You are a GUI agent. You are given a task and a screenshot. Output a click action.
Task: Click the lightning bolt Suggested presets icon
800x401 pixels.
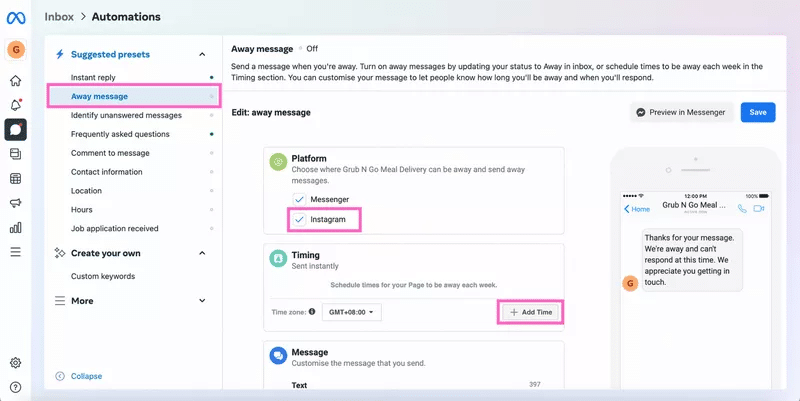click(60, 54)
